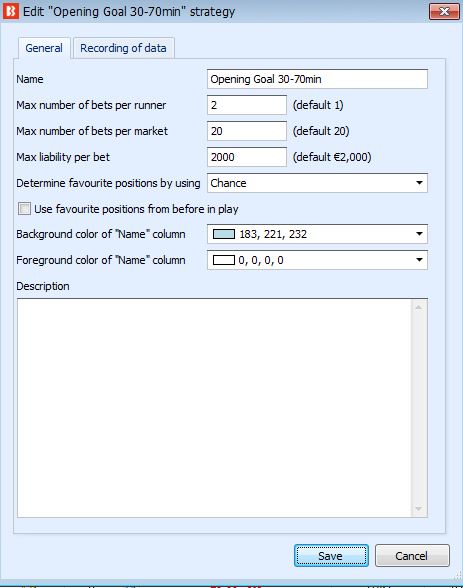Switch to the General tab
The width and height of the screenshot is (463, 588).
[x=44, y=48]
